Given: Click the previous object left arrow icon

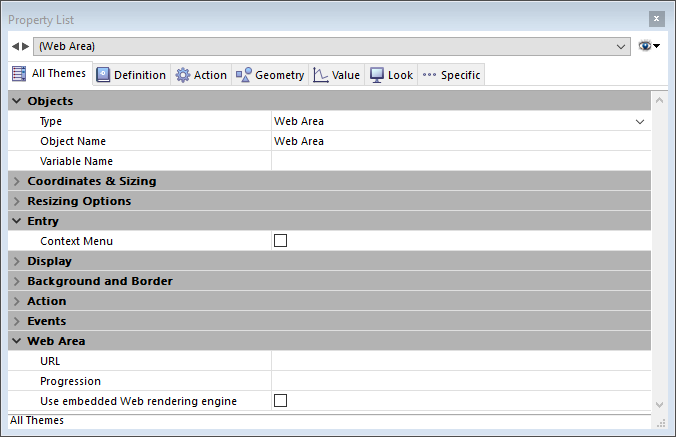Looking at the screenshot, I should [15, 46].
